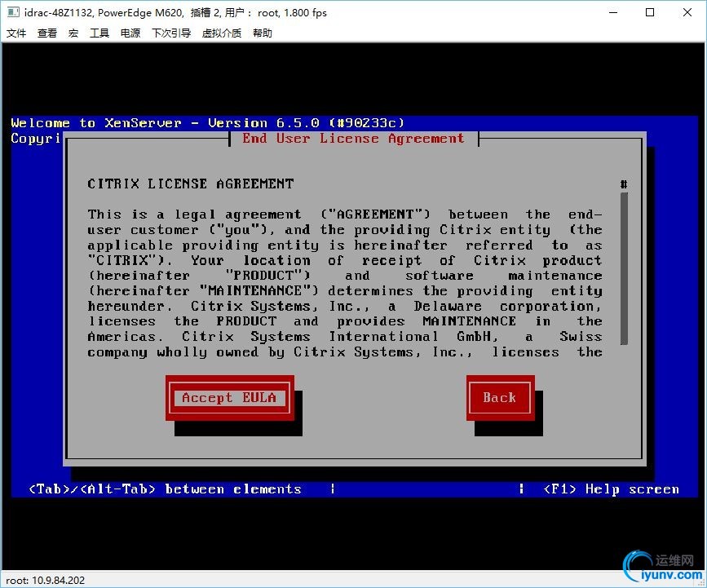Open the 宏 menu
Viewport: 707px width, 588px height.
click(73, 33)
